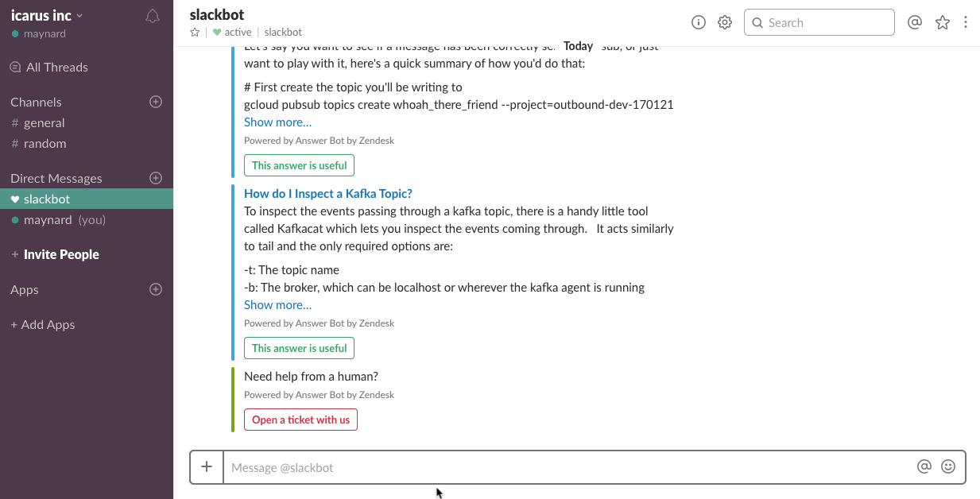Browse apps with the plus icon
The height and width of the screenshot is (499, 980).
(156, 289)
